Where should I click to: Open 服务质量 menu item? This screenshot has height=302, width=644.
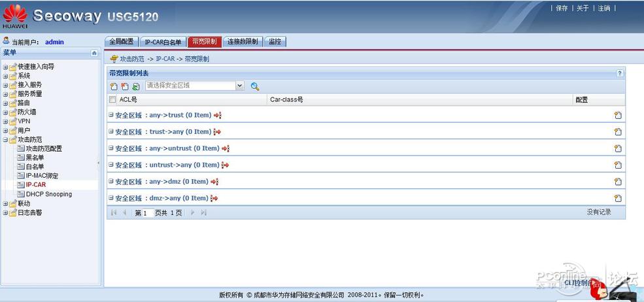tap(29, 94)
